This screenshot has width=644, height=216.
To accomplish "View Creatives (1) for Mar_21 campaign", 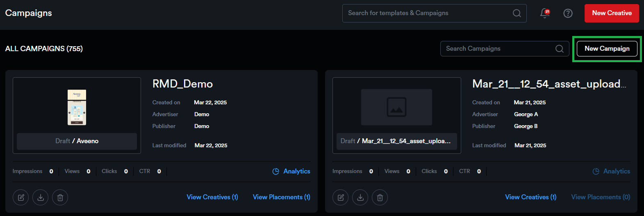I will [x=531, y=197].
